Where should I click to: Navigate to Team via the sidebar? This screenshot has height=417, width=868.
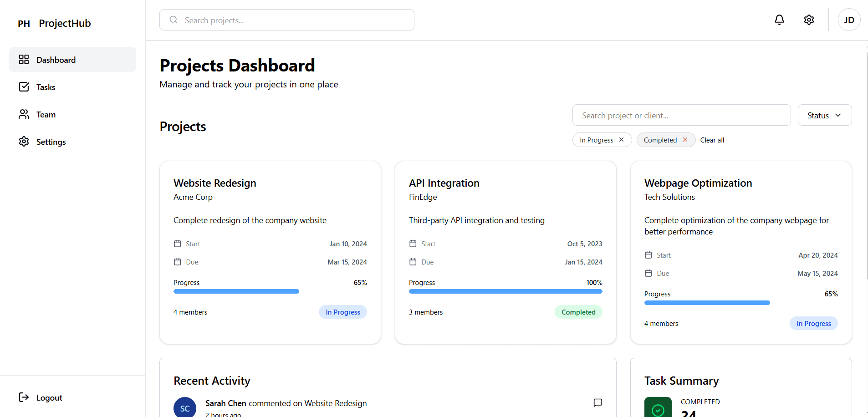point(46,114)
